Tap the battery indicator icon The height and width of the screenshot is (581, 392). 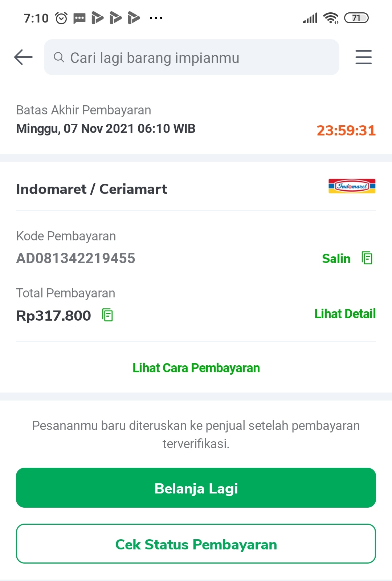point(356,18)
